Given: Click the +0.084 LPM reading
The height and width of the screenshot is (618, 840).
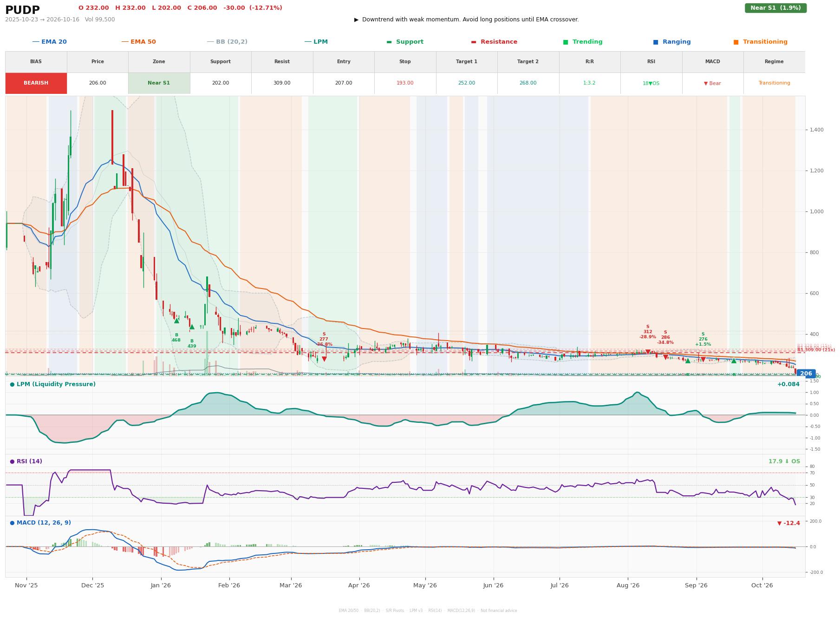Looking at the screenshot, I should tap(788, 384).
